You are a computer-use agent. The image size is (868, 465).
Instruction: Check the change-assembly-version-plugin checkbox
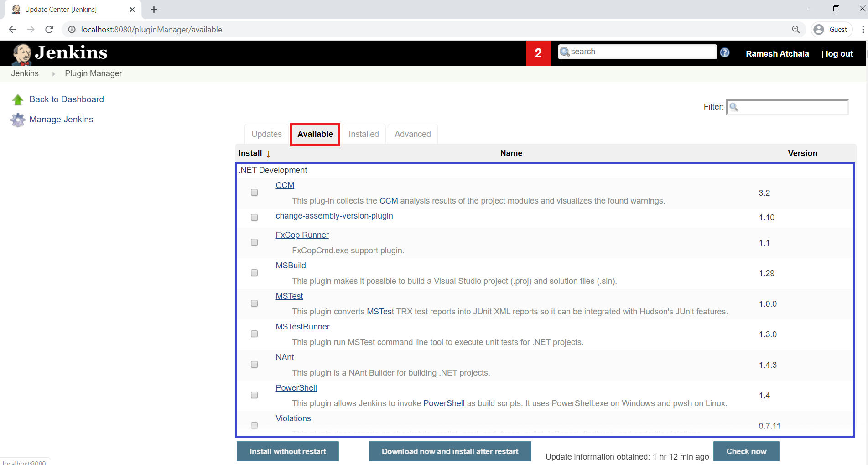(255, 218)
